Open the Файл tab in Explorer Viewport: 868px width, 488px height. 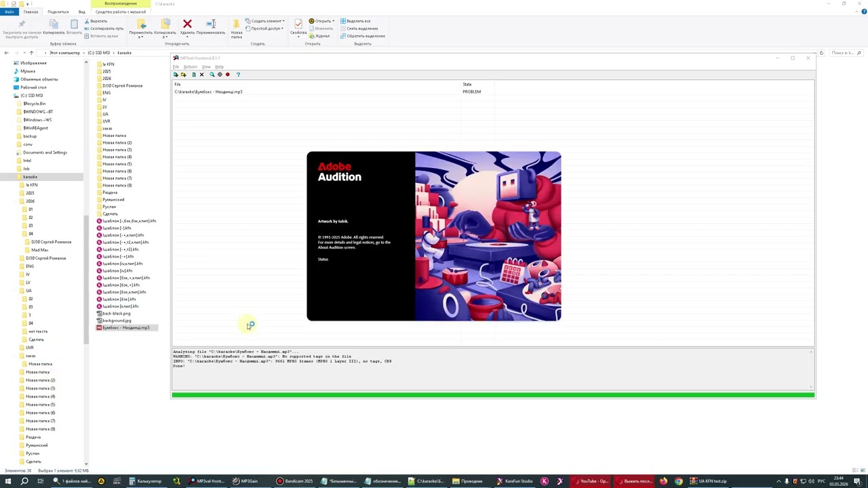click(9, 12)
